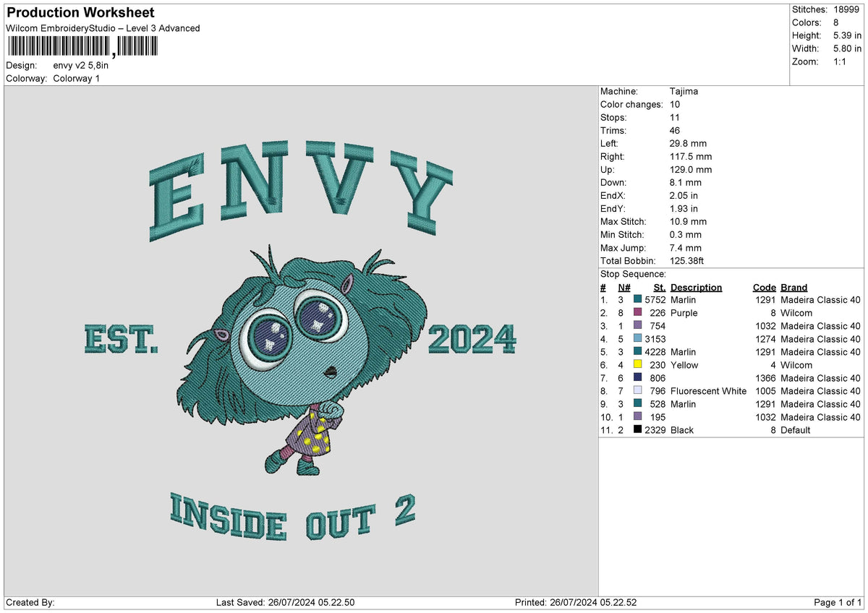Click 'Last Saved: 26/07/2024 05.22.50' footer text
868x613 pixels.
point(285,603)
